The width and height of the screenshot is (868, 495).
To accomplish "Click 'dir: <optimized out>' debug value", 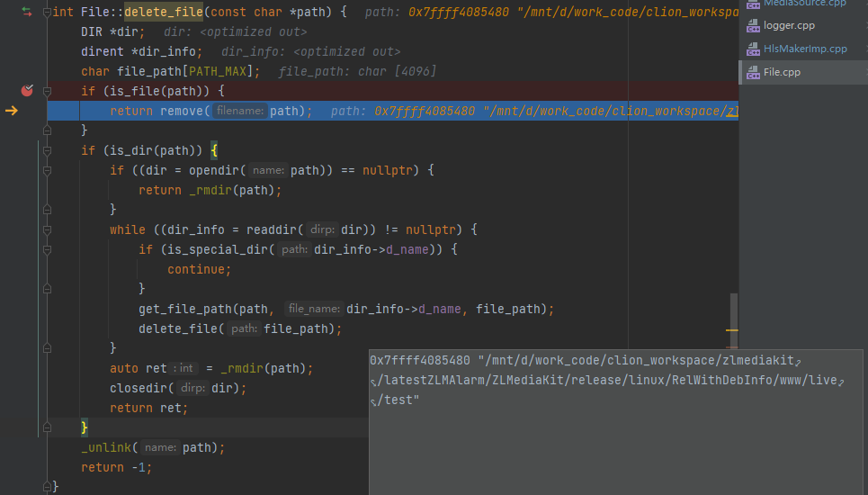I will coord(236,32).
